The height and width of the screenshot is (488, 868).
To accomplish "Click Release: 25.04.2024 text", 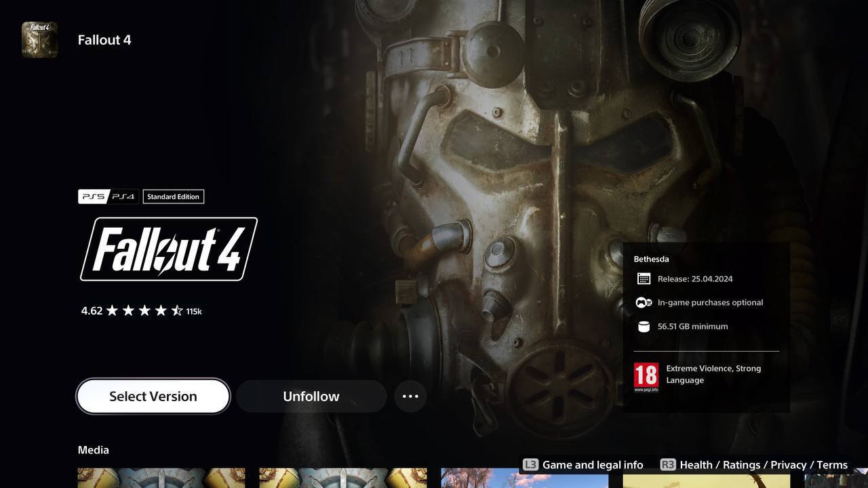I will click(695, 279).
